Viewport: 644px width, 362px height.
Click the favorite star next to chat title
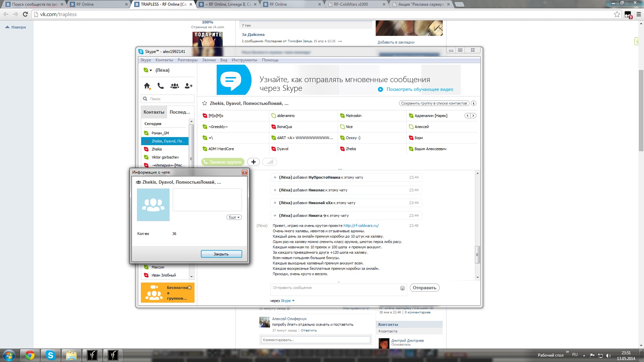click(x=204, y=103)
